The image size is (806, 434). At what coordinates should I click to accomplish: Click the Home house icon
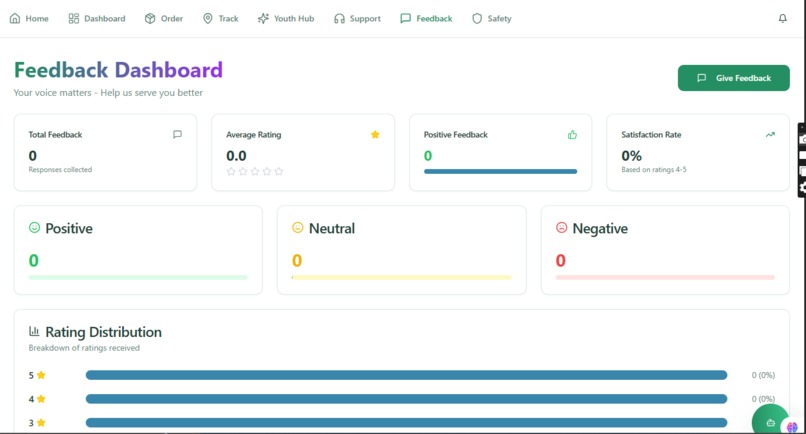click(x=15, y=19)
